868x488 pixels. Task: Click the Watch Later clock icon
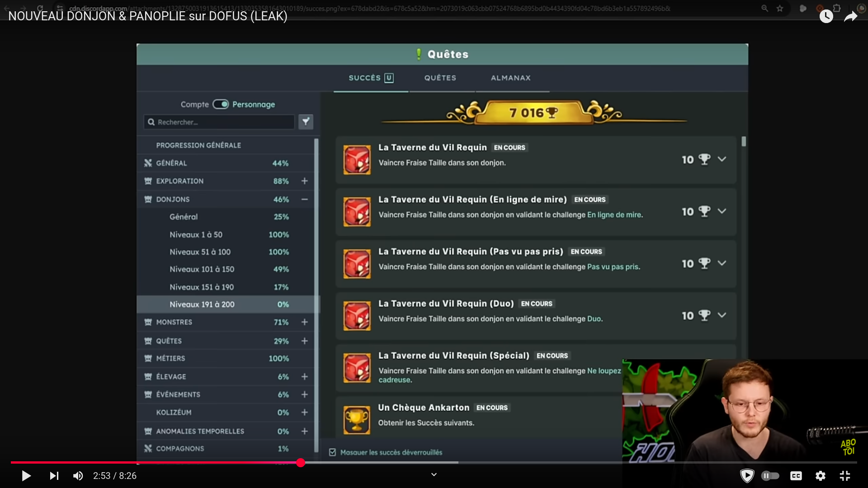(x=826, y=17)
